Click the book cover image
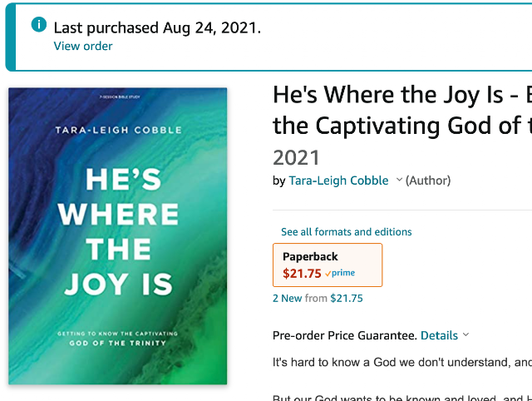Viewport: 532px width, 401px height. point(118,236)
